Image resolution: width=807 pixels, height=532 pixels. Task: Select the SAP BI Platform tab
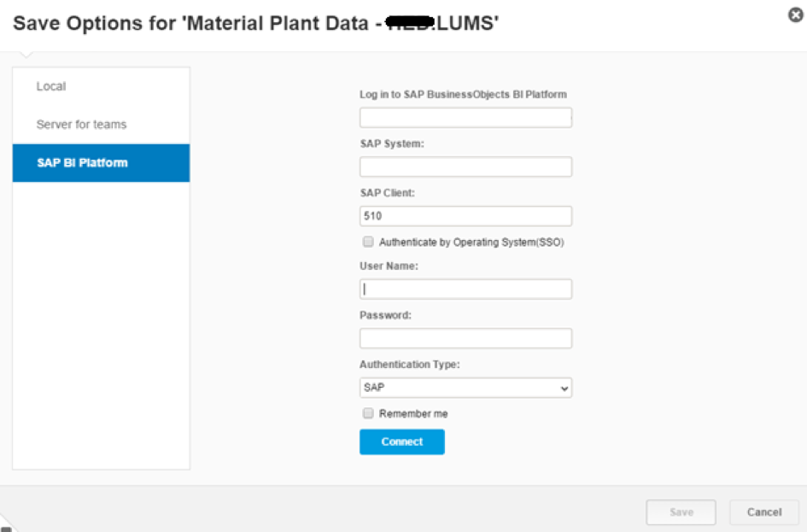[x=82, y=162]
